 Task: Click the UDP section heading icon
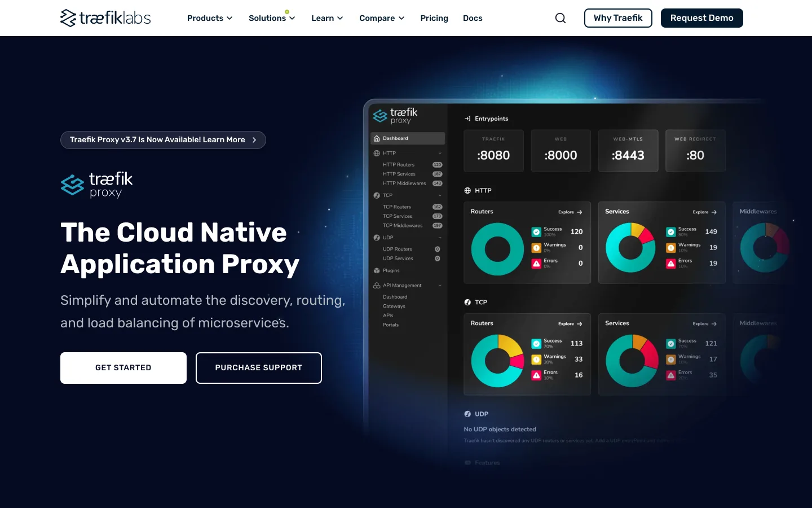tap(467, 414)
